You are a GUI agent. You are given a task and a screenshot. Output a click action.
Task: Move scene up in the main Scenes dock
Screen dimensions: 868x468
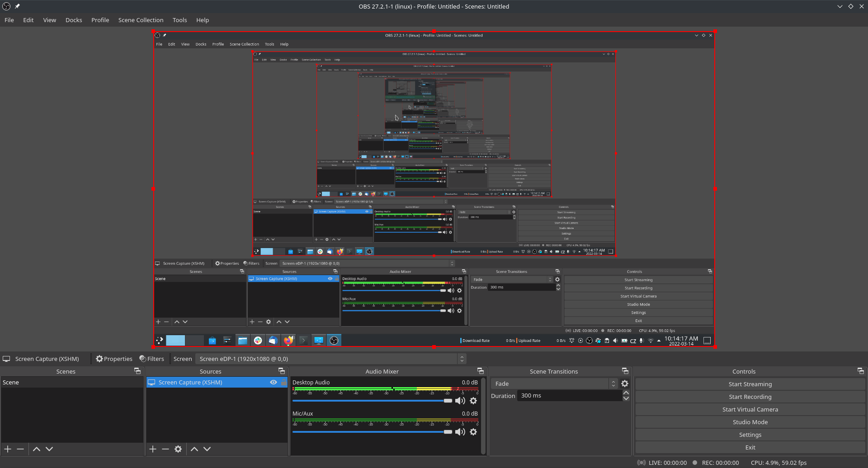point(37,449)
